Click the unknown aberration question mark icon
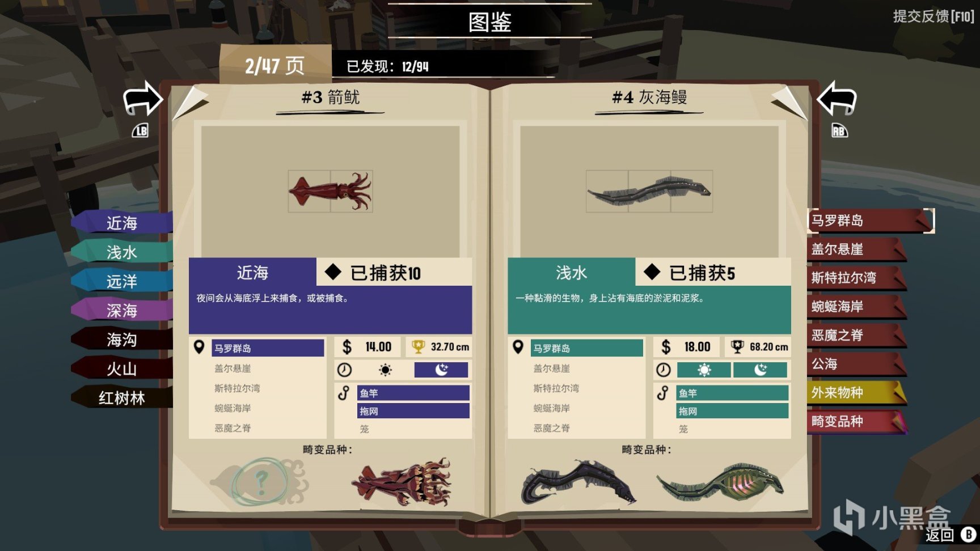Screen dimensions: 980x551 coord(260,482)
